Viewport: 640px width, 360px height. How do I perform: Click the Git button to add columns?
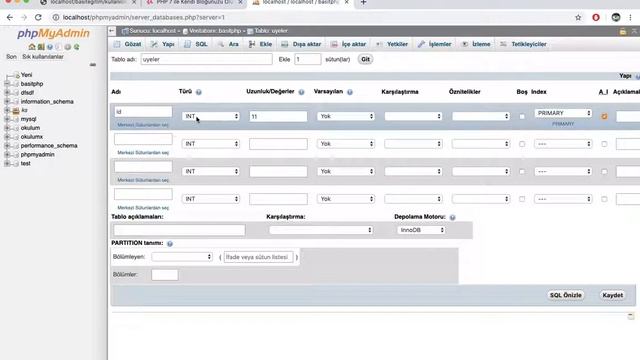(x=365, y=59)
